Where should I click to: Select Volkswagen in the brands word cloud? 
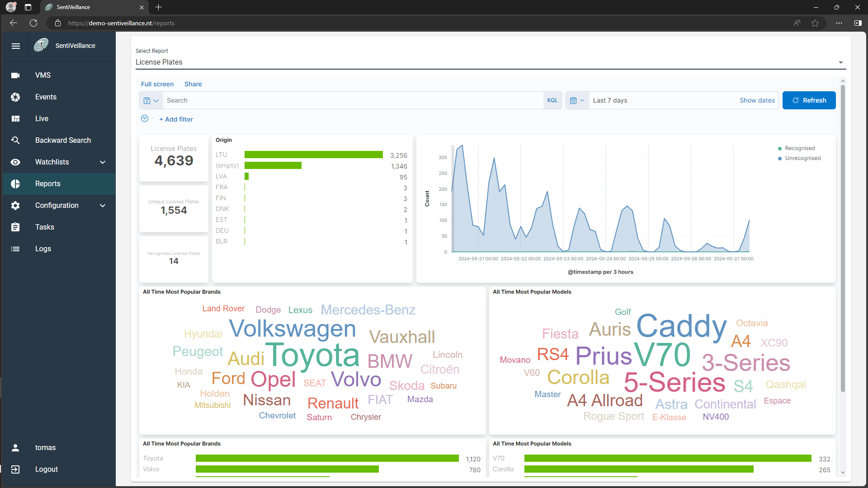(292, 328)
